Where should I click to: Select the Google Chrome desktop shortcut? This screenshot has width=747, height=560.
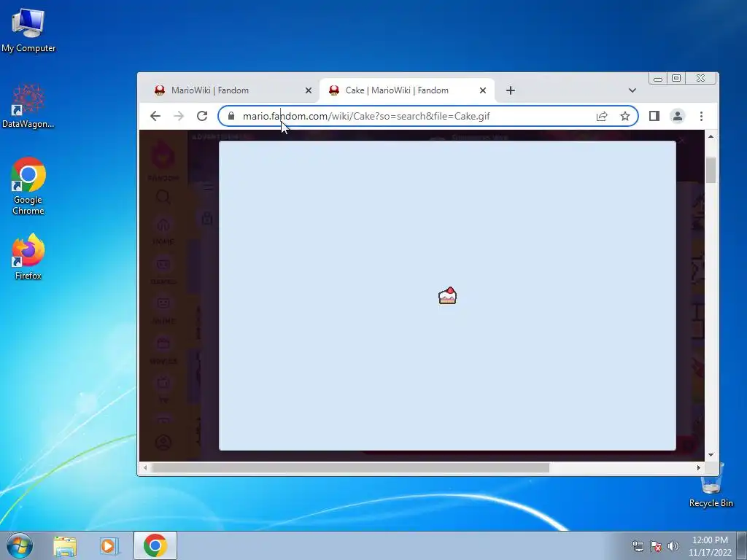tap(28, 186)
